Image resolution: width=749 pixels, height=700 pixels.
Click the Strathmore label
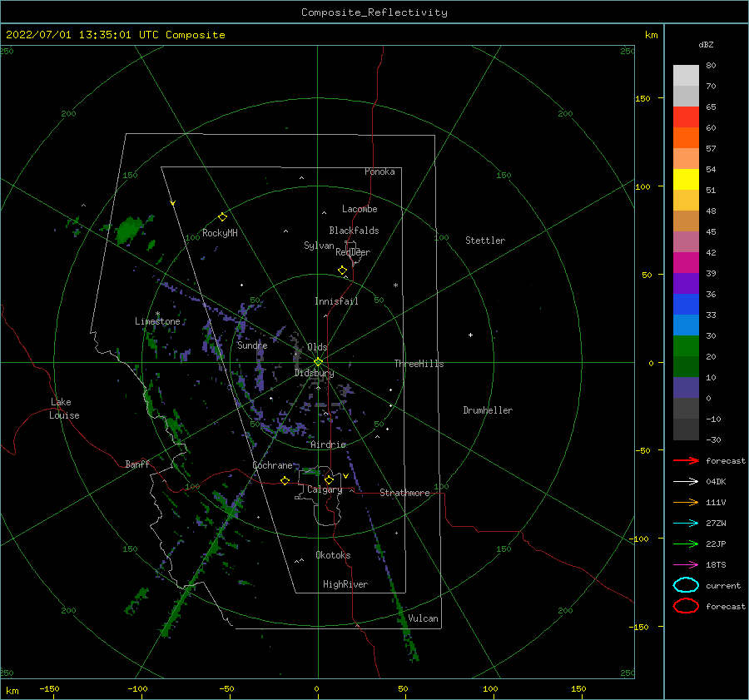(x=404, y=493)
